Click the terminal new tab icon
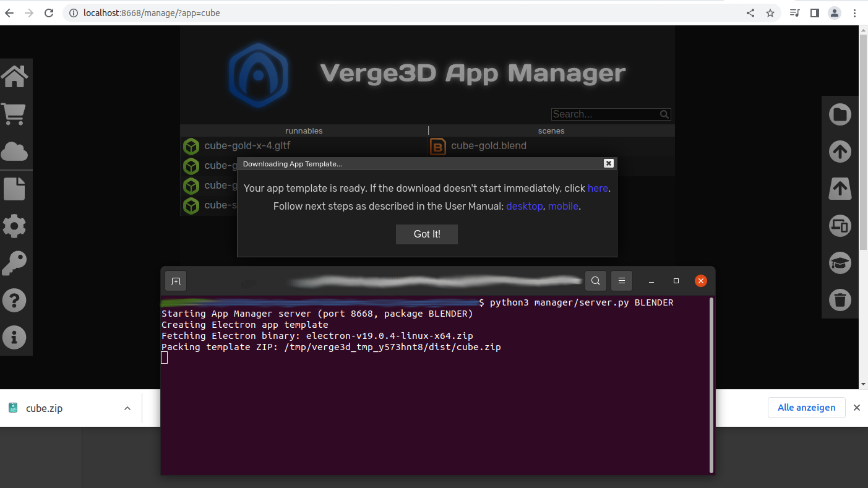 [176, 281]
